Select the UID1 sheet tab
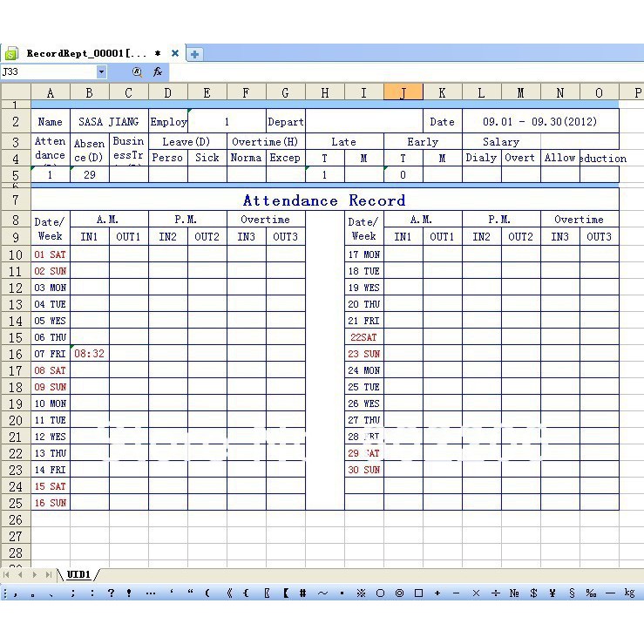 tap(79, 574)
